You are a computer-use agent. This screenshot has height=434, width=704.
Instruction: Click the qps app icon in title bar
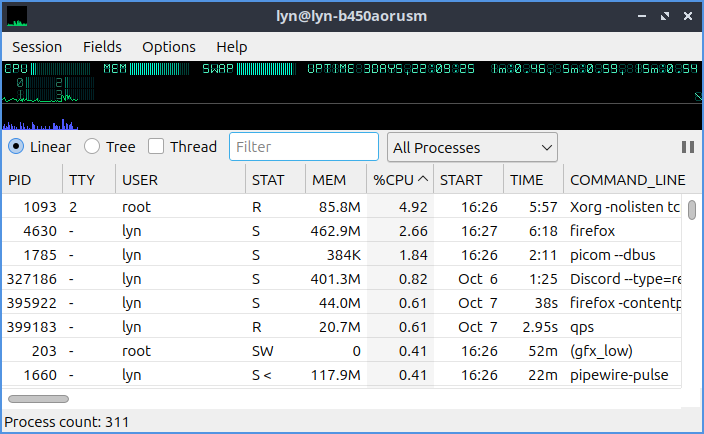(17, 16)
